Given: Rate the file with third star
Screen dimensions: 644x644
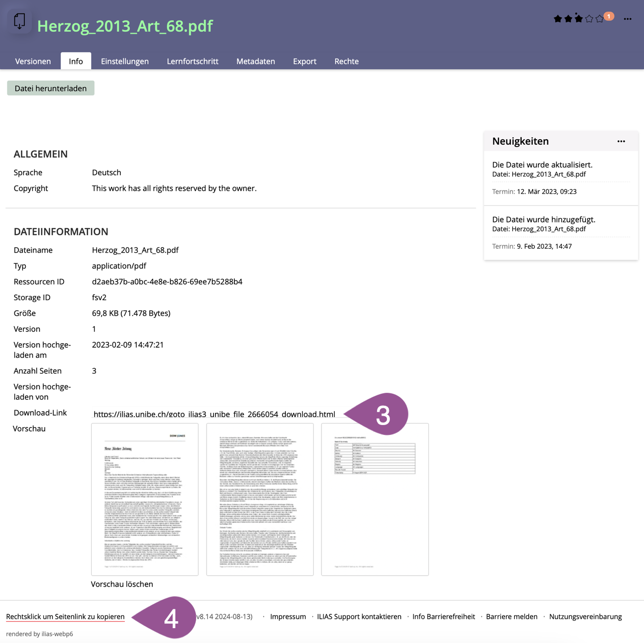Looking at the screenshot, I should coord(579,19).
